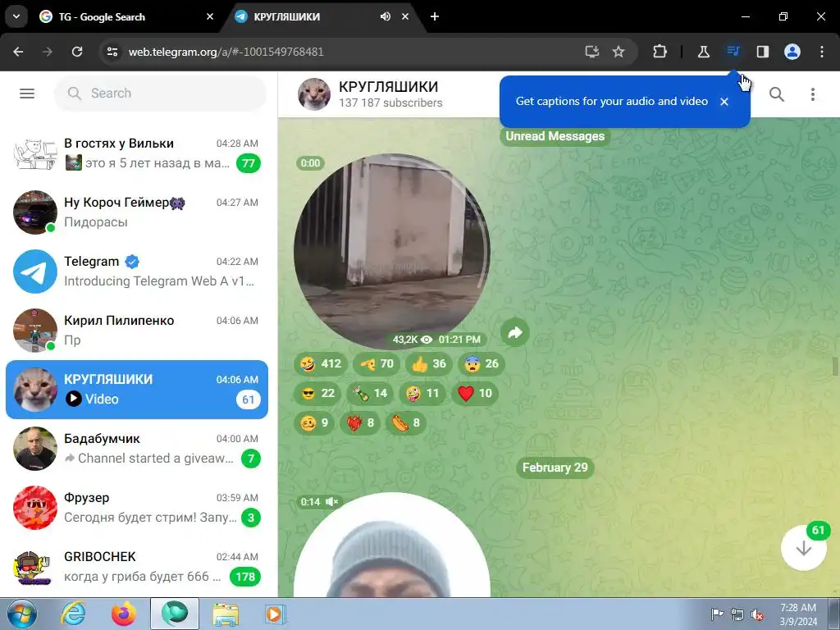This screenshot has width=840, height=630.
Task: Toggle the burning heart reaction 8
Action: coord(360,422)
